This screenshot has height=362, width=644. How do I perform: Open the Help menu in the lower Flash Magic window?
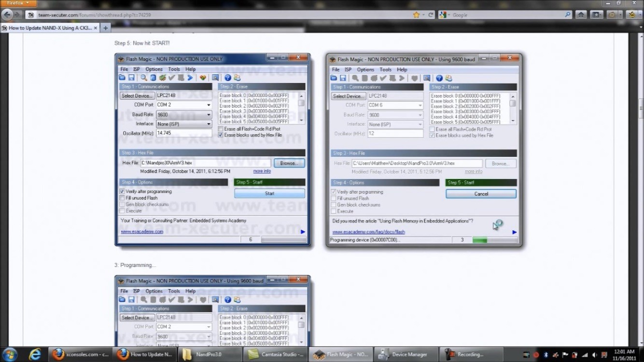[191, 292]
